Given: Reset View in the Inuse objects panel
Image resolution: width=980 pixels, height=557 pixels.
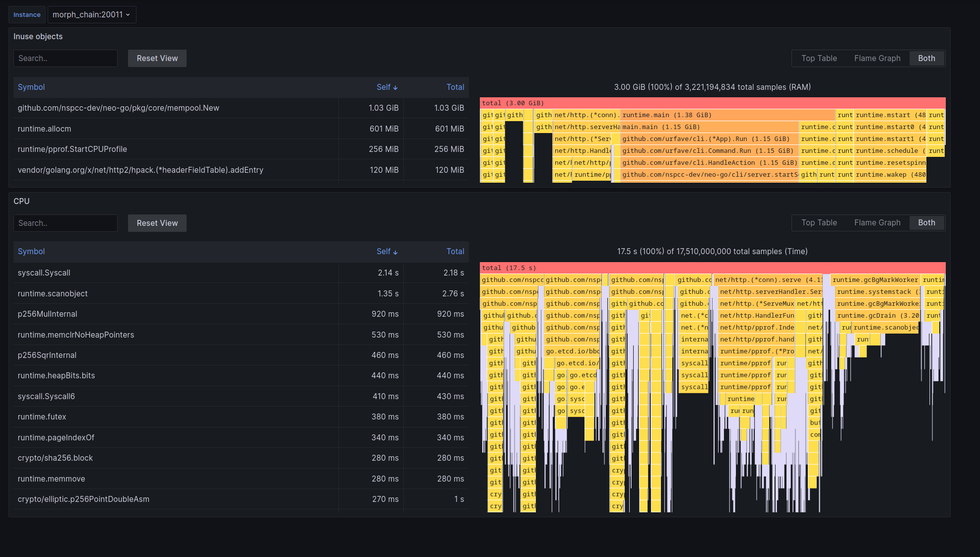Looking at the screenshot, I should [157, 58].
